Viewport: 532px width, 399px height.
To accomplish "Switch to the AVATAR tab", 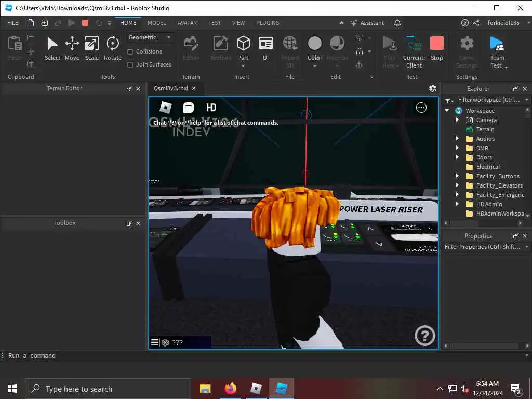I will point(187,23).
